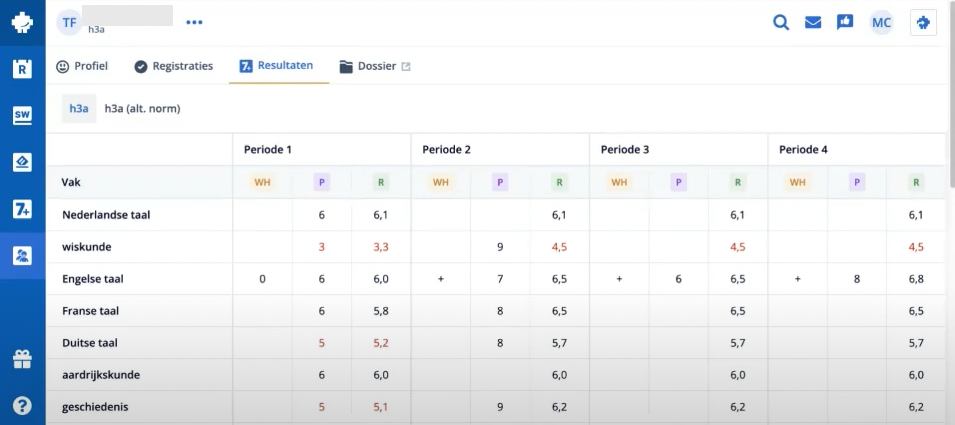This screenshot has width=955, height=425.
Task: Click Engelse taal Periode 1 WH value 0
Action: click(263, 279)
